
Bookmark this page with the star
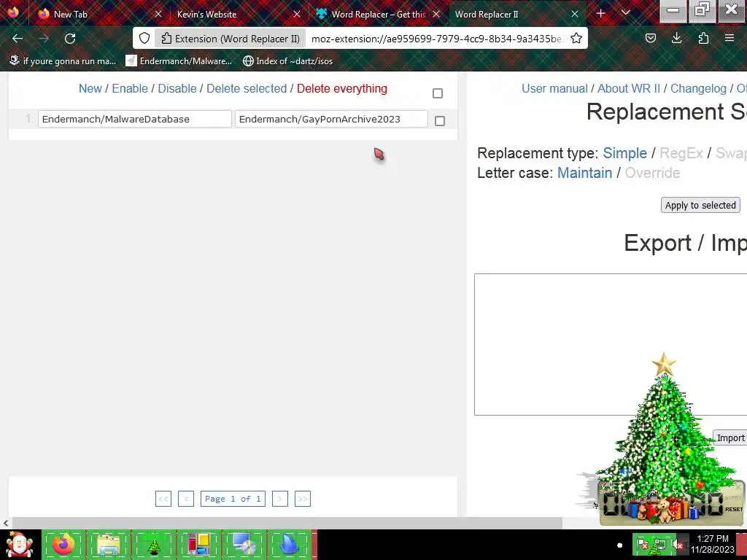[x=576, y=39]
